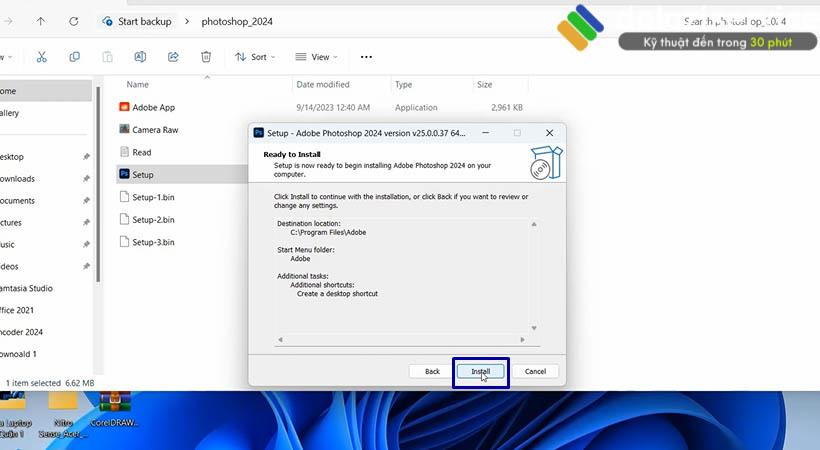The height and width of the screenshot is (450, 820).
Task: Click the Forward navigation arrow
Action: (x=8, y=21)
